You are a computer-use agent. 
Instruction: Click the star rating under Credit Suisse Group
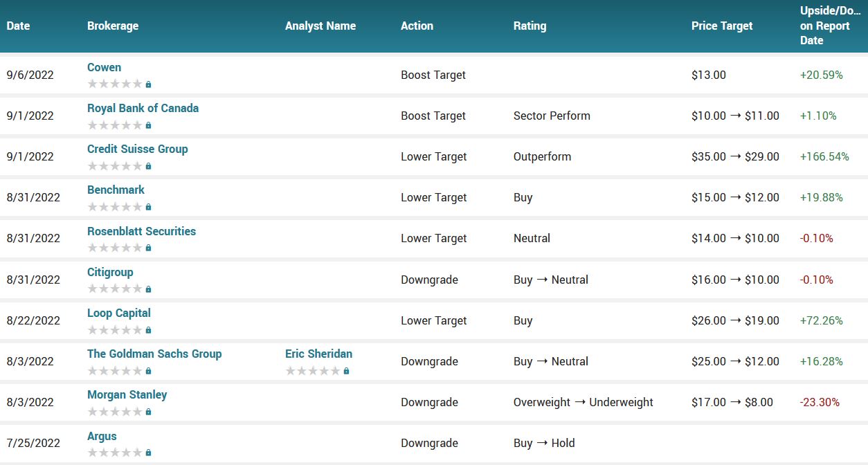pos(115,165)
